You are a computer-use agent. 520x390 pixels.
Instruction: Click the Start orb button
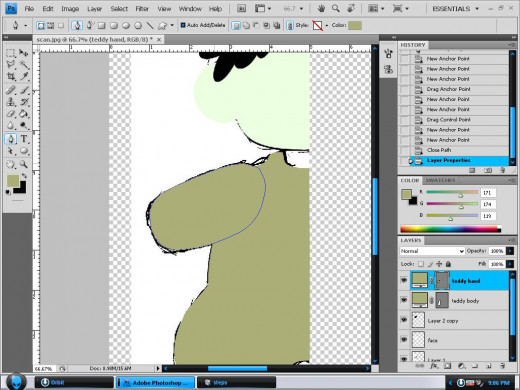tap(16, 382)
